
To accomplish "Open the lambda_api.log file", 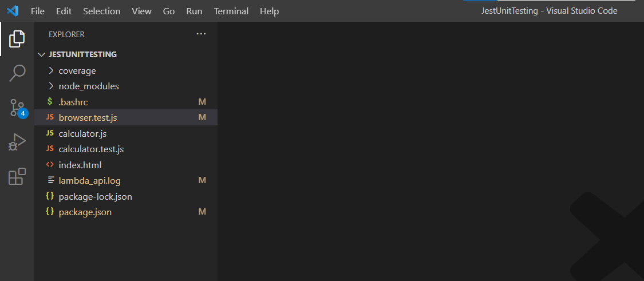I will 89,181.
